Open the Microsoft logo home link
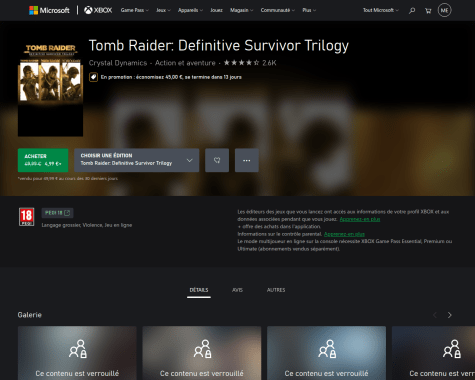475x380 pixels. click(x=49, y=10)
